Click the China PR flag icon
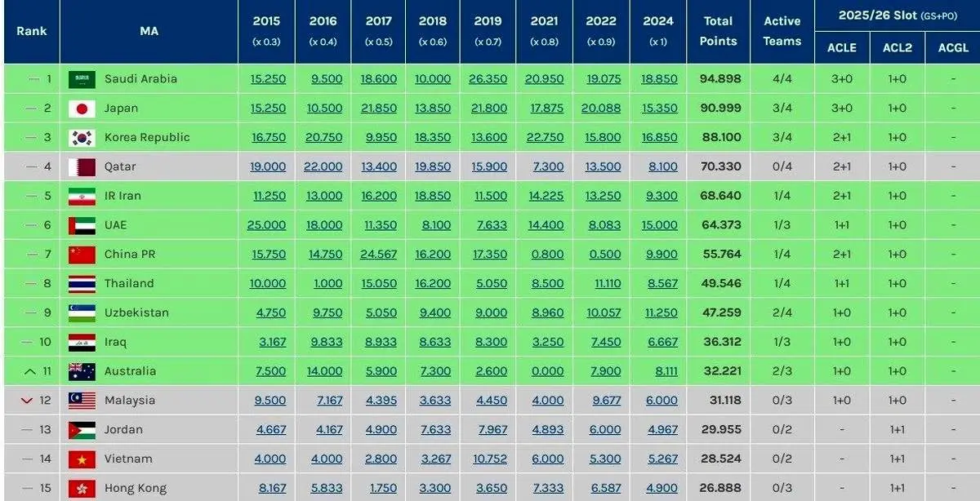Screen dimensions: 980x501 pos(82,255)
